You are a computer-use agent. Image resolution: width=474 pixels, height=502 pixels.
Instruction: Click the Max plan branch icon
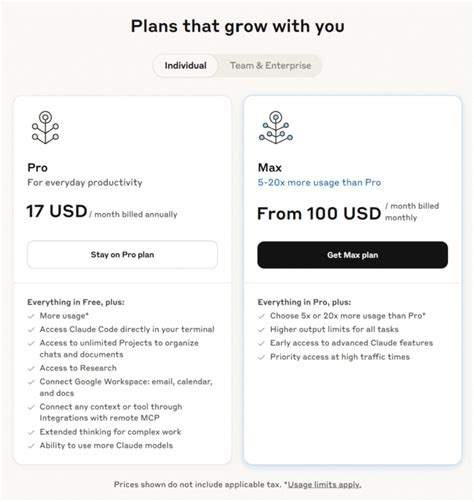point(276,127)
